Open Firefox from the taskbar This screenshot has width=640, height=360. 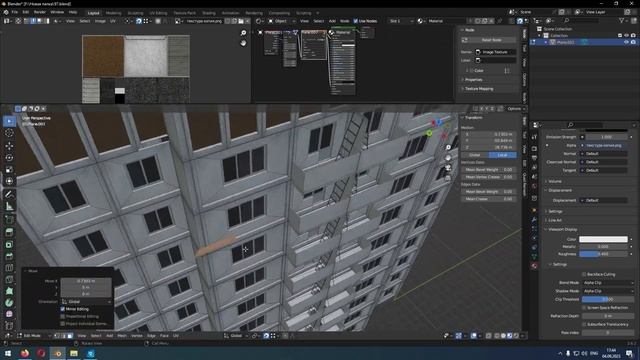(24, 353)
